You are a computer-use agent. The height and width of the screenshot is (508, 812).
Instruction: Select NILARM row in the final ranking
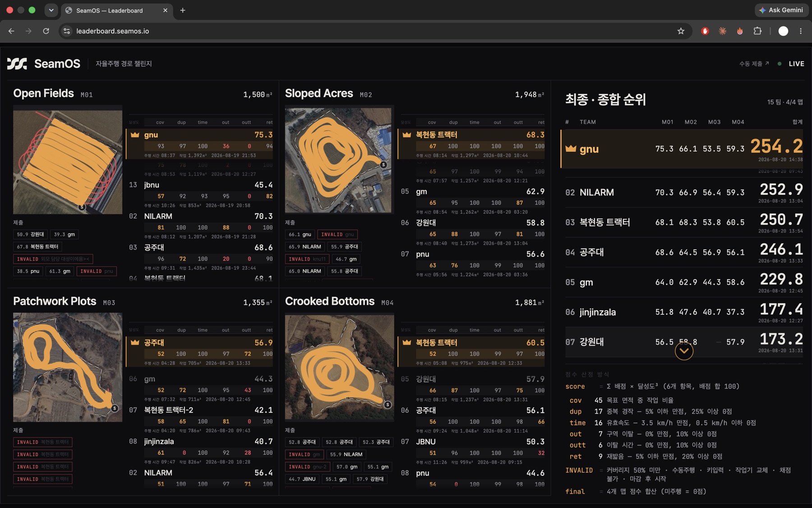pyautogui.click(x=684, y=192)
